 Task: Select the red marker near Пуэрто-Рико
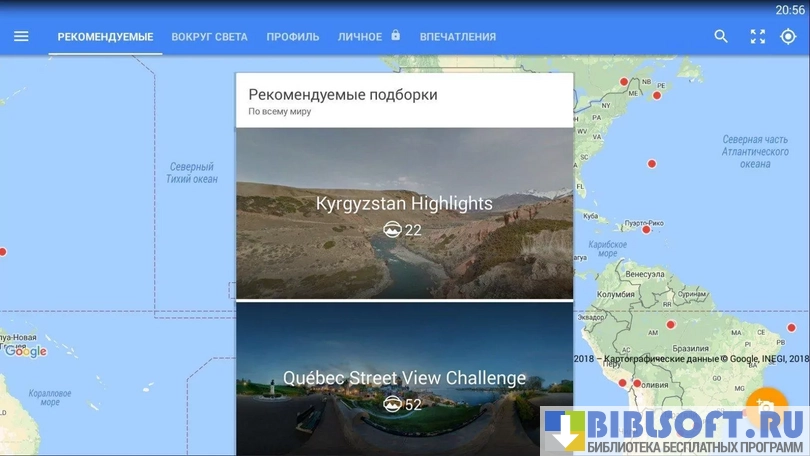pyautogui.click(x=646, y=229)
